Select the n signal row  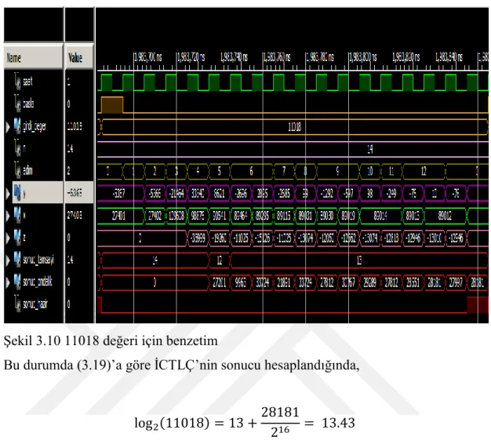[49, 148]
